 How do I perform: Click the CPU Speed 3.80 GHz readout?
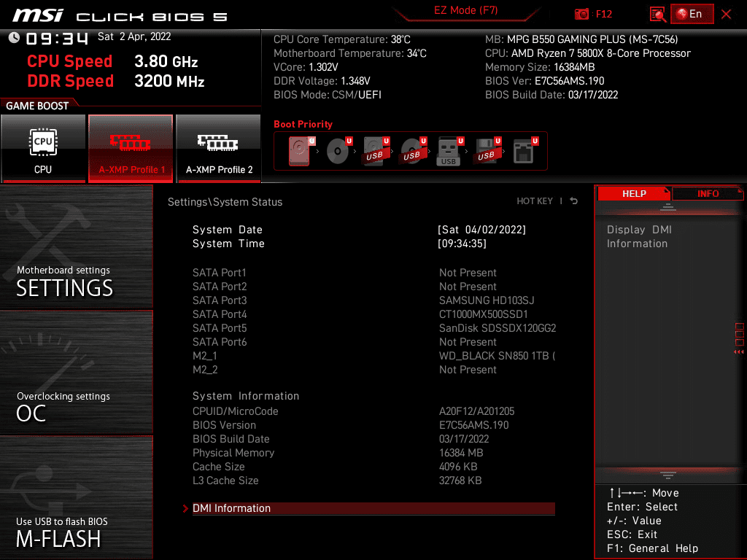tap(112, 61)
